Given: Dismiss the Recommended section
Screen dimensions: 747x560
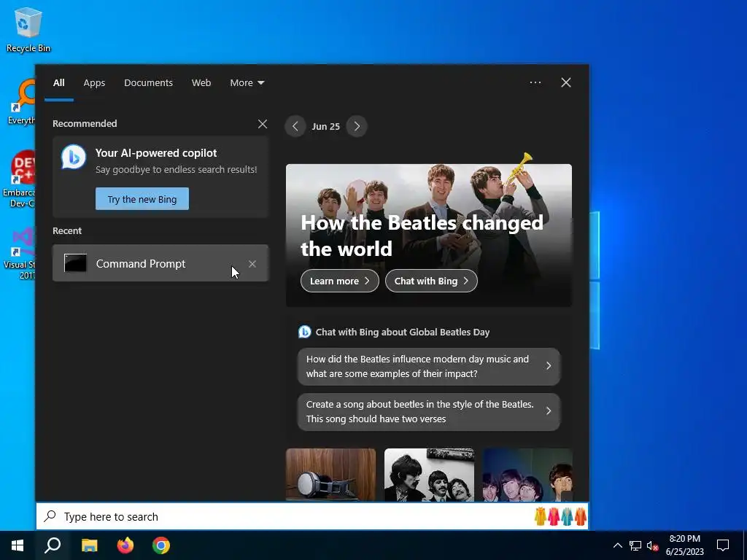Looking at the screenshot, I should pyautogui.click(x=263, y=124).
